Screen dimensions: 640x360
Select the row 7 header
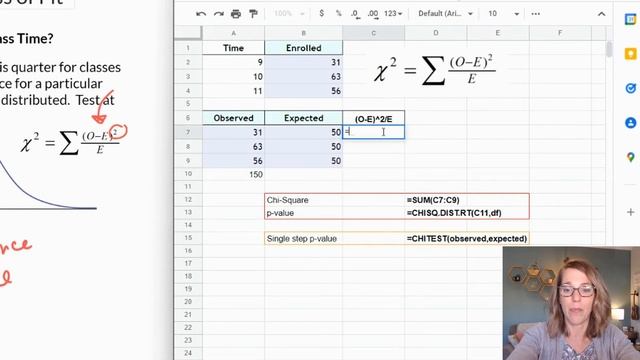[188, 132]
